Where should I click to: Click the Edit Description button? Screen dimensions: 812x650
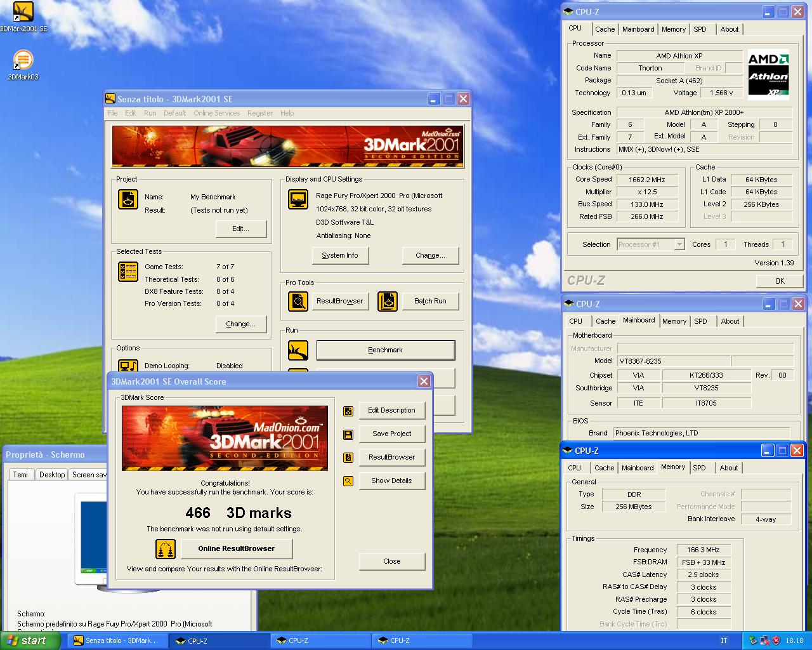pos(391,411)
